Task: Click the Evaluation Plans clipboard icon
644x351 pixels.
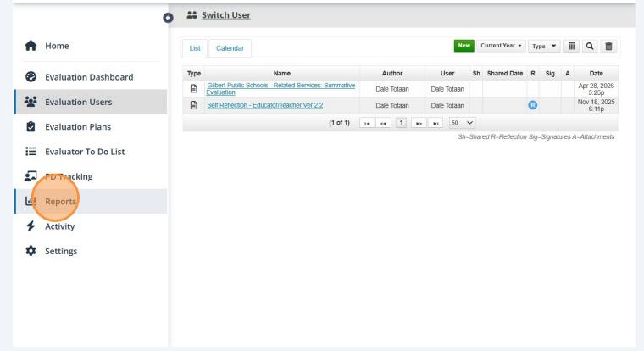Action: 31,126
